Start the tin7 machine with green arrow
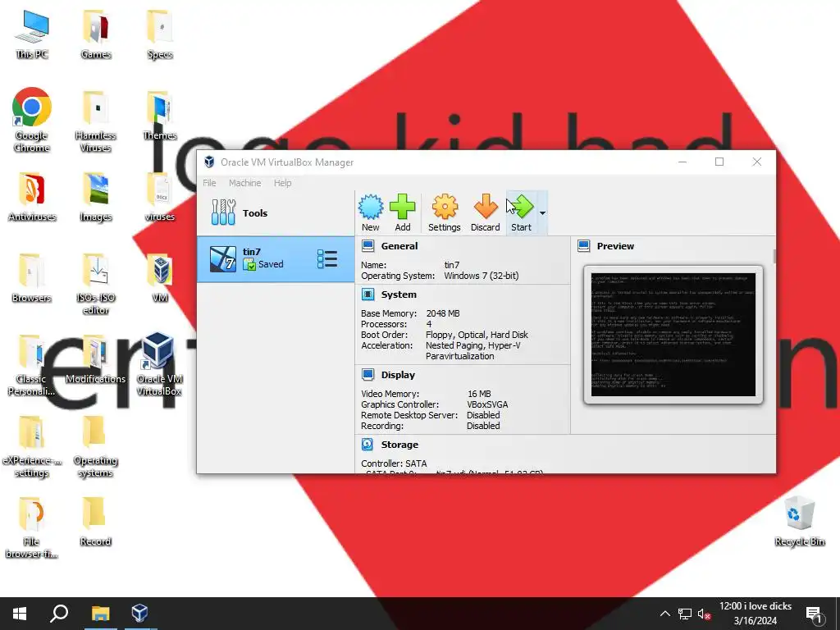Screen dimensions: 840x630 [x=521, y=212]
